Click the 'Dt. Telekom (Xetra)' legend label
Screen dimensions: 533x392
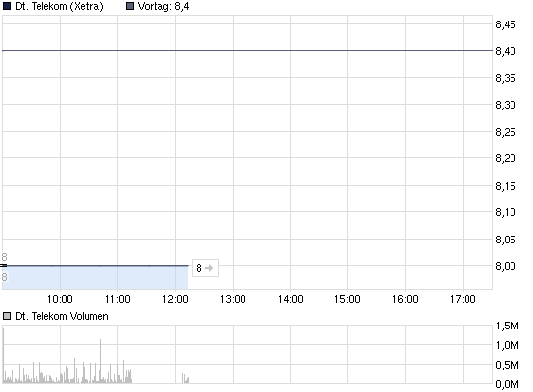pyautogui.click(x=59, y=6)
